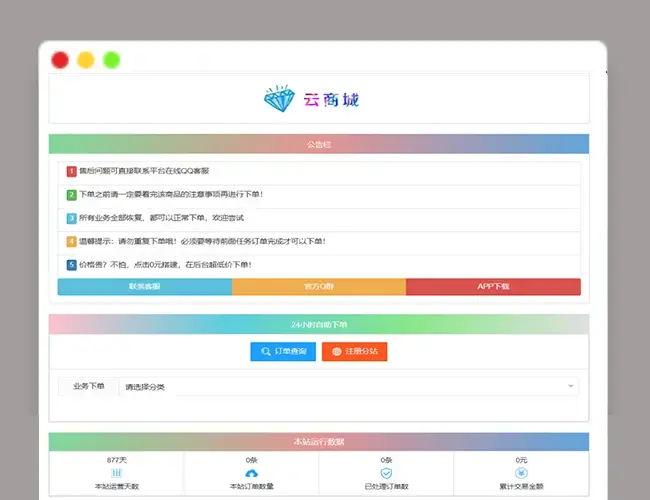Viewport: 650px width, 500px height.
Task: Click the diamond logo icon
Action: pyautogui.click(x=280, y=99)
